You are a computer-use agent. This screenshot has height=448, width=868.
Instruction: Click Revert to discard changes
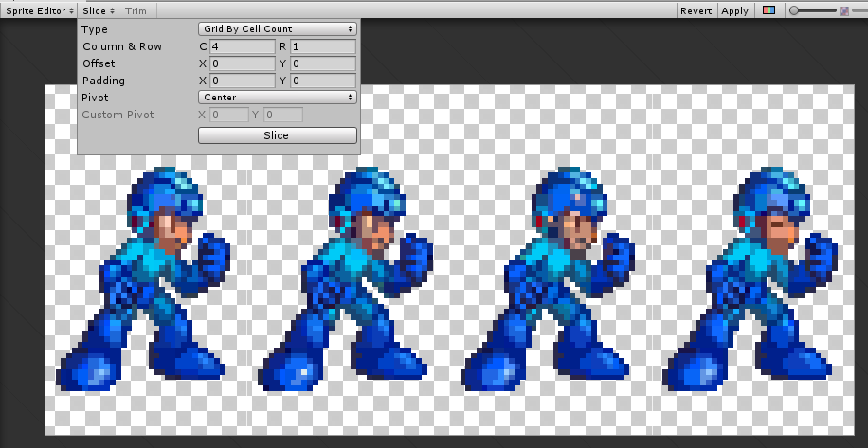tap(696, 10)
